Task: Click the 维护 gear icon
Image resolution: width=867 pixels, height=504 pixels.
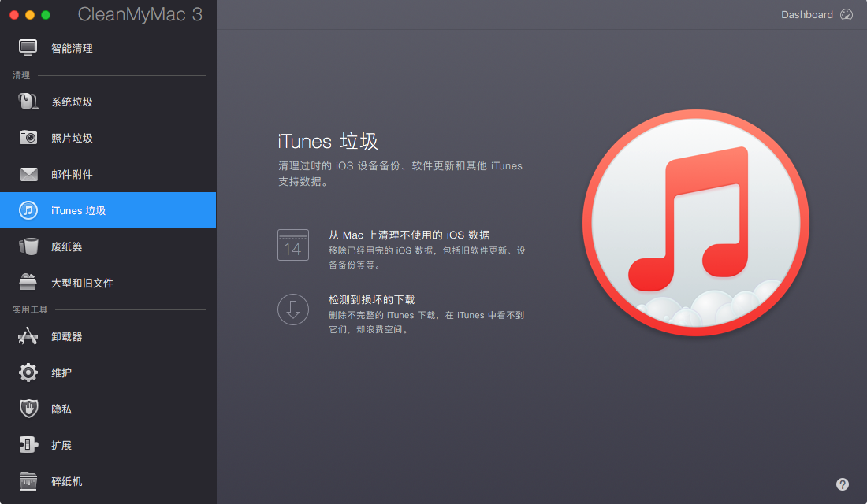Action: tap(28, 372)
